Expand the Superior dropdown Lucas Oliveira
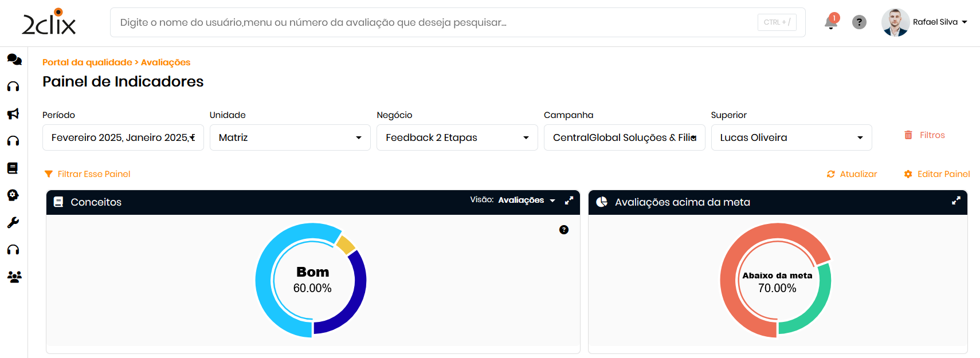This screenshot has width=980, height=358. coord(791,137)
